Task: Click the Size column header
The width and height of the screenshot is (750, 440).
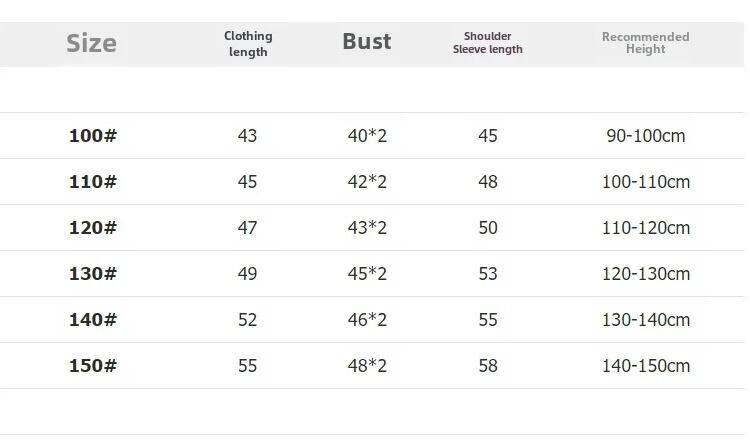Action: click(91, 43)
